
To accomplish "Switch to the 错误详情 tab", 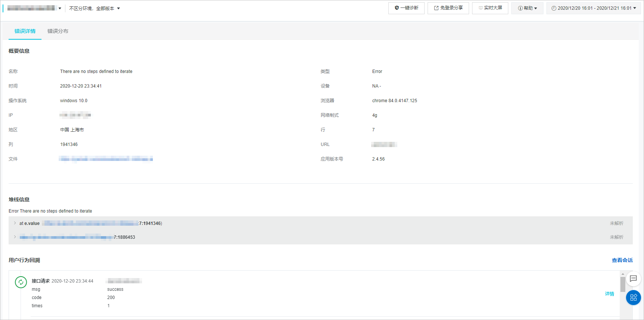I will (x=25, y=31).
